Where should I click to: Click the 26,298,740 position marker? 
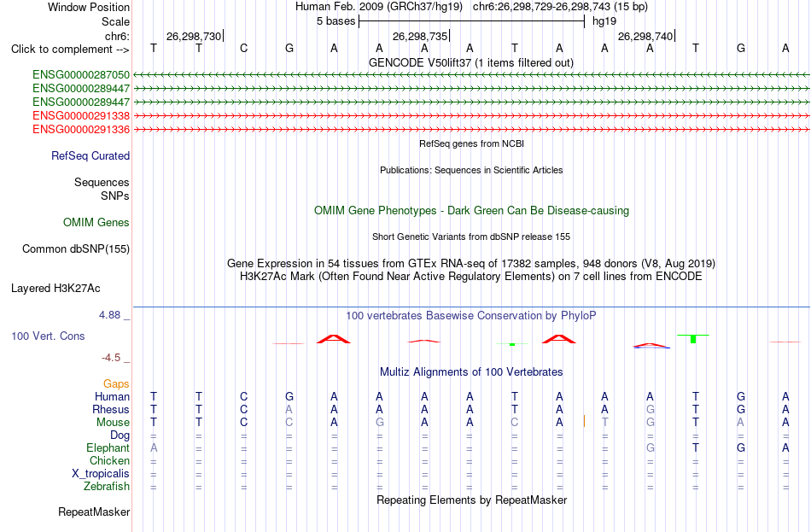(x=646, y=36)
